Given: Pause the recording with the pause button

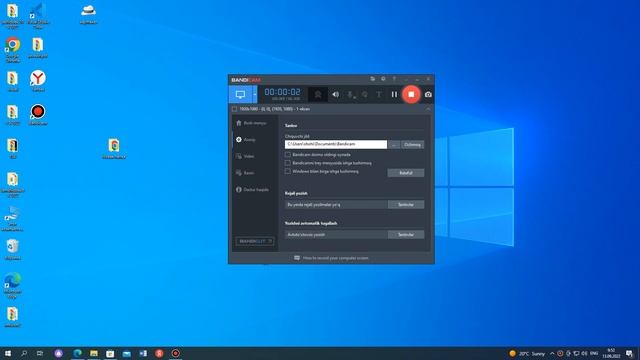Looking at the screenshot, I should 394,95.
